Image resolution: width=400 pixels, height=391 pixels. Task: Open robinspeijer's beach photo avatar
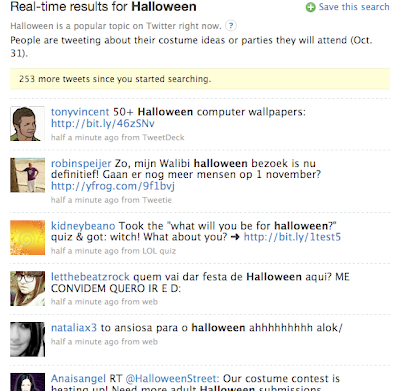pos(27,175)
